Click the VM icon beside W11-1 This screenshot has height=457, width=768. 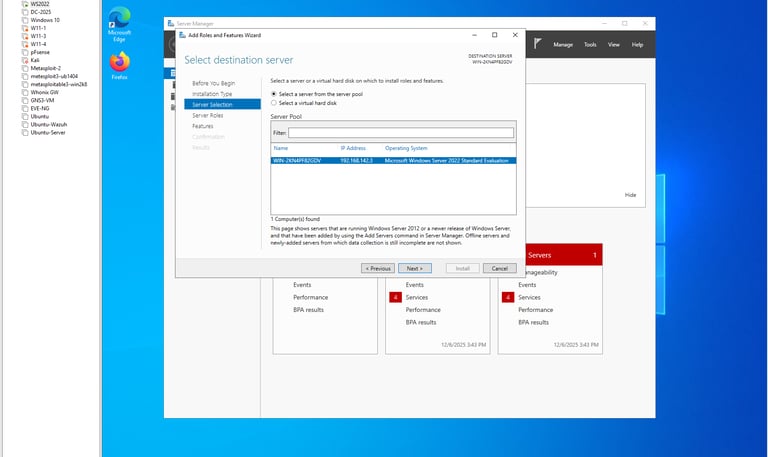pyautogui.click(x=25, y=28)
